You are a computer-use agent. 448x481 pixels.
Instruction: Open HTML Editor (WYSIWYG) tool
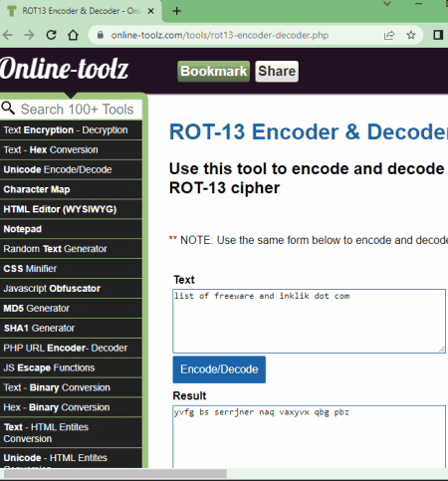click(71, 209)
